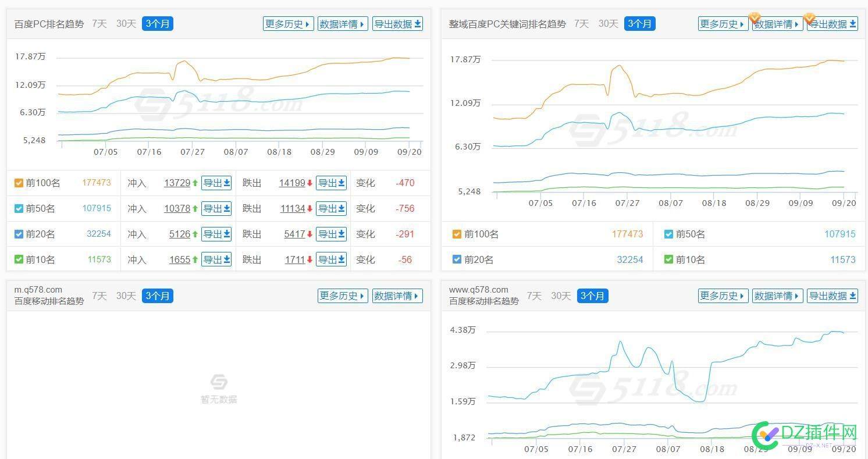
Task: Switch m.q578.com panel to 7天
Action: (99, 296)
